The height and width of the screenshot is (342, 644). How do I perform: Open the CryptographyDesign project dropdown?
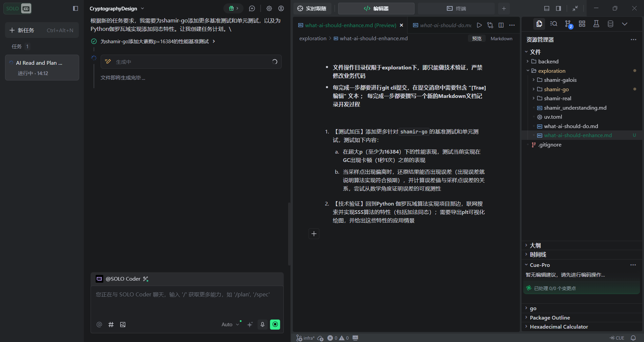click(117, 8)
